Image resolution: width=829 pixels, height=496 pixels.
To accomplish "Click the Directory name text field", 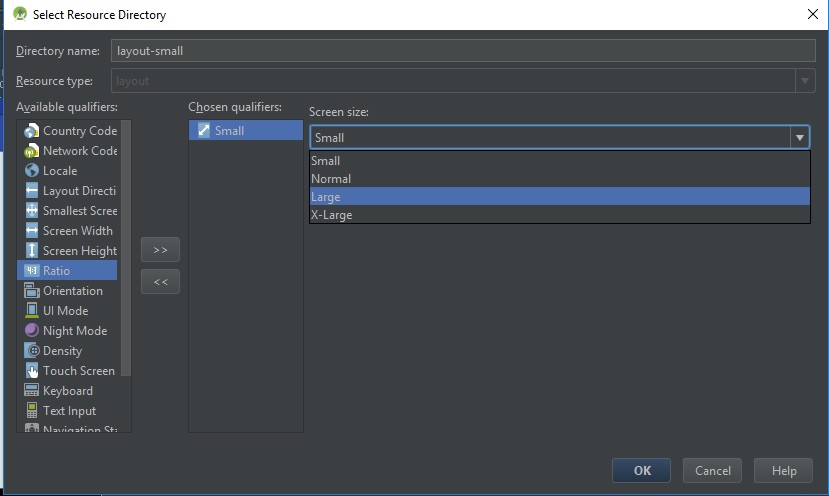I will click(x=462, y=50).
